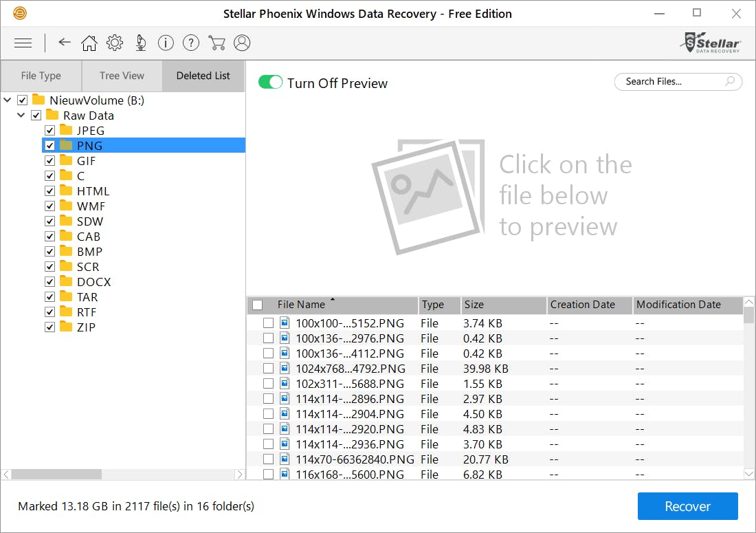The width and height of the screenshot is (756, 533).
Task: Uncheck the Raw Data checkbox
Action: coord(36,116)
